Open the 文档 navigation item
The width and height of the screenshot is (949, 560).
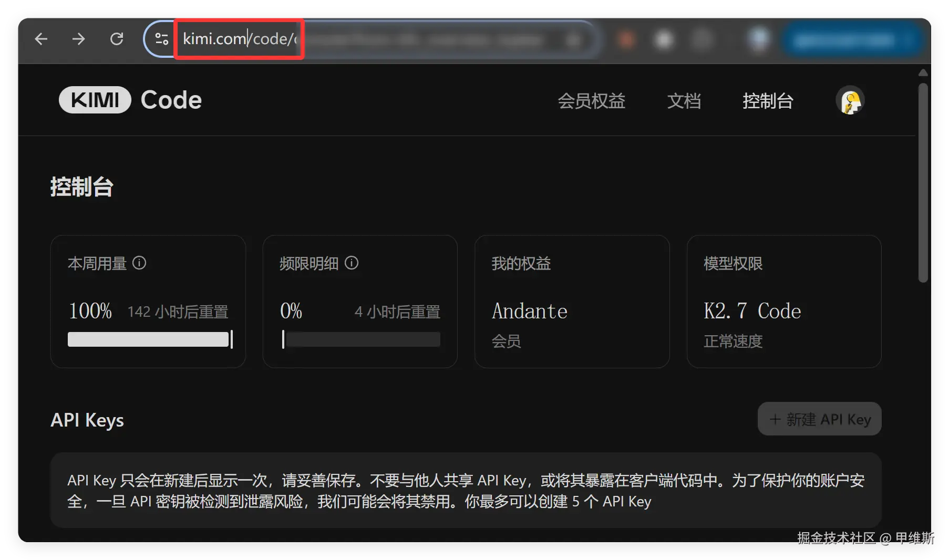click(x=684, y=101)
